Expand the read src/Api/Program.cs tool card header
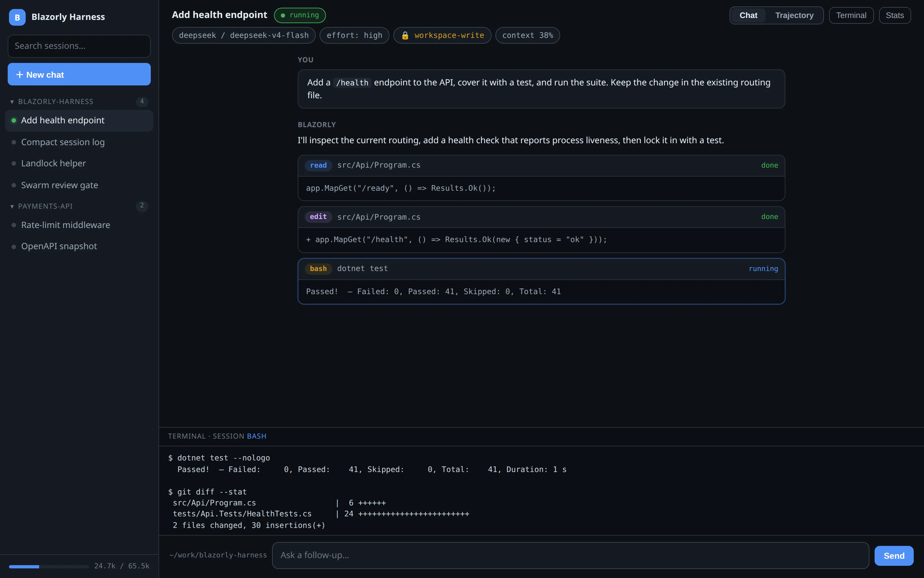 (x=541, y=165)
